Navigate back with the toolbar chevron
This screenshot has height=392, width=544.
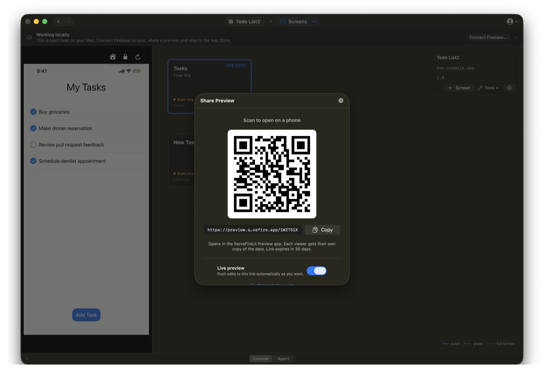tap(59, 21)
